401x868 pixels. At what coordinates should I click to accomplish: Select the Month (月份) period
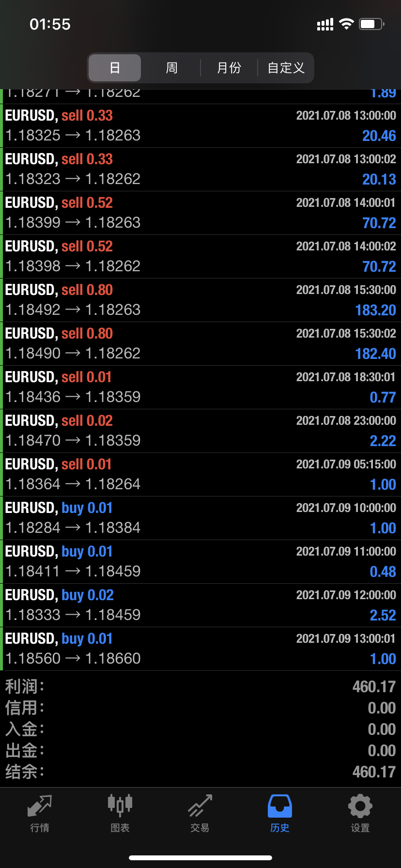coord(229,68)
